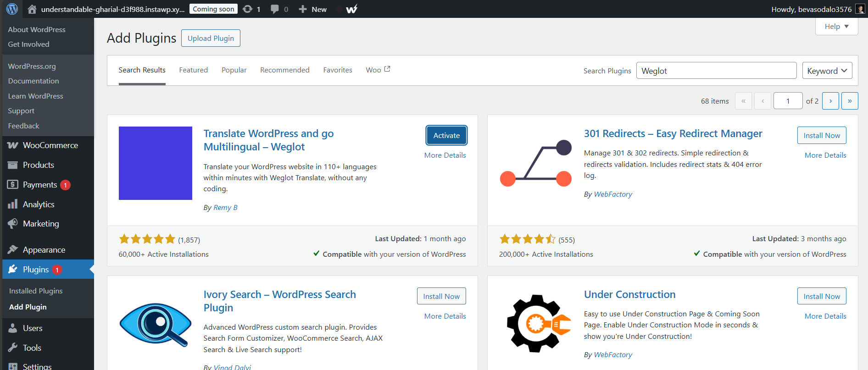Screen dimensions: 868x370
Task: View More Details for Weglot
Action: click(x=445, y=155)
